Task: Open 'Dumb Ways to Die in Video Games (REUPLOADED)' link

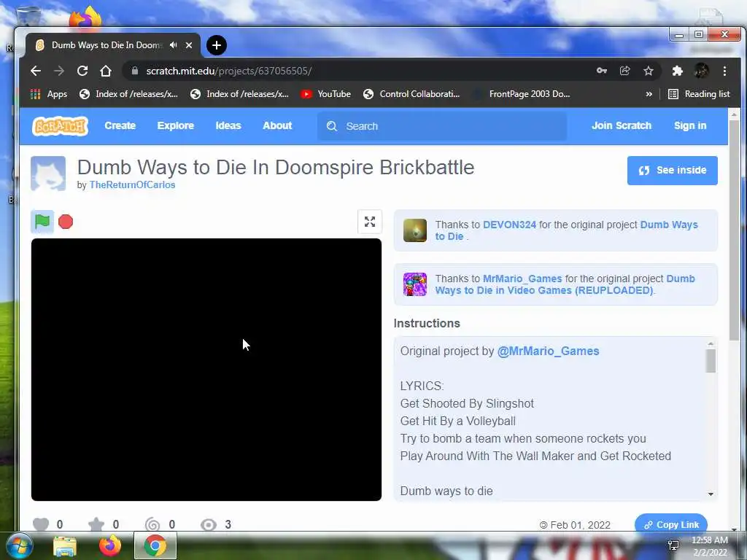Action: coord(565,284)
